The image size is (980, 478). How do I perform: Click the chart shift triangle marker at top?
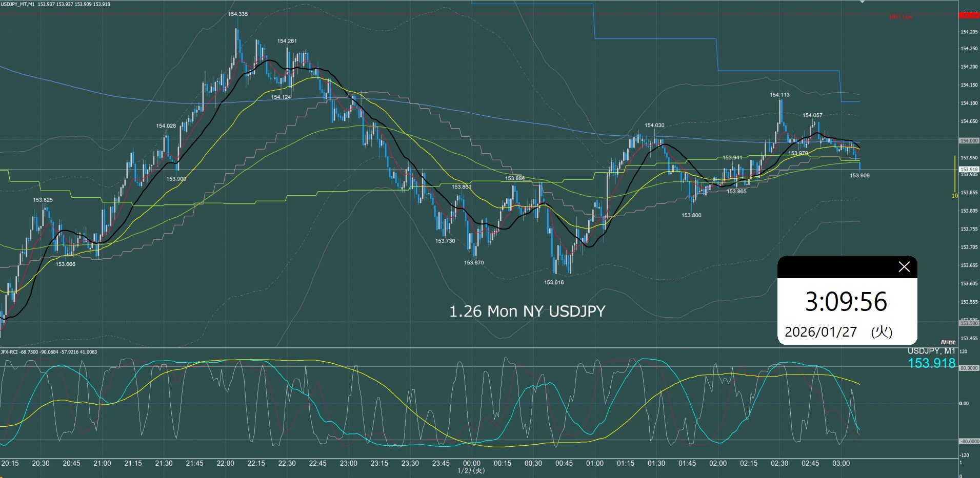click(862, 2)
